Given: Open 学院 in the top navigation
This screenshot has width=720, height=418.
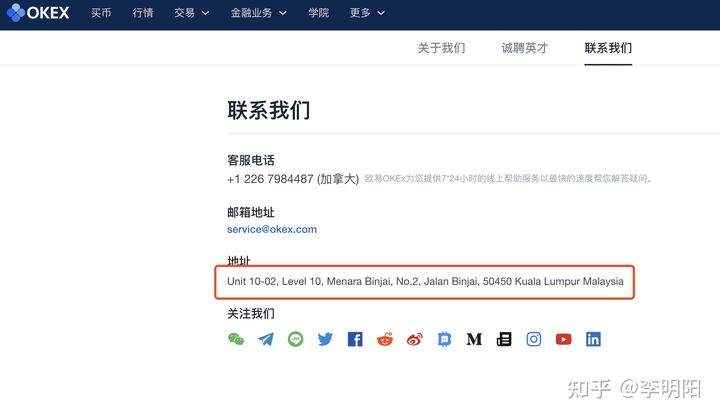Looking at the screenshot, I should [x=318, y=13].
